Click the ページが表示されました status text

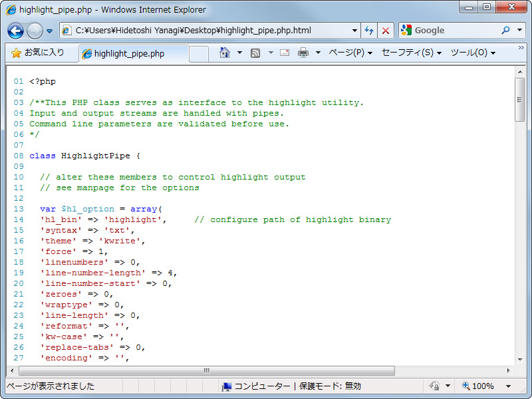tap(51, 386)
